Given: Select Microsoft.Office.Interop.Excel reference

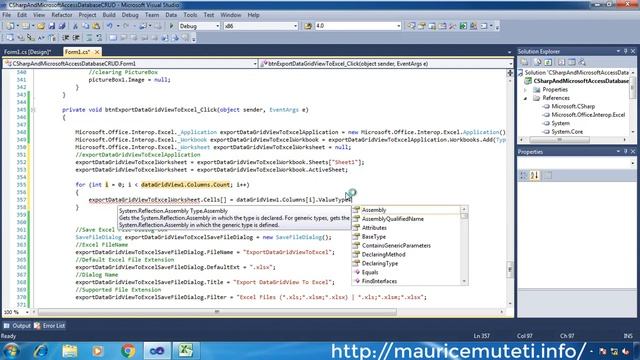Looking at the screenshot, I should [588, 115].
